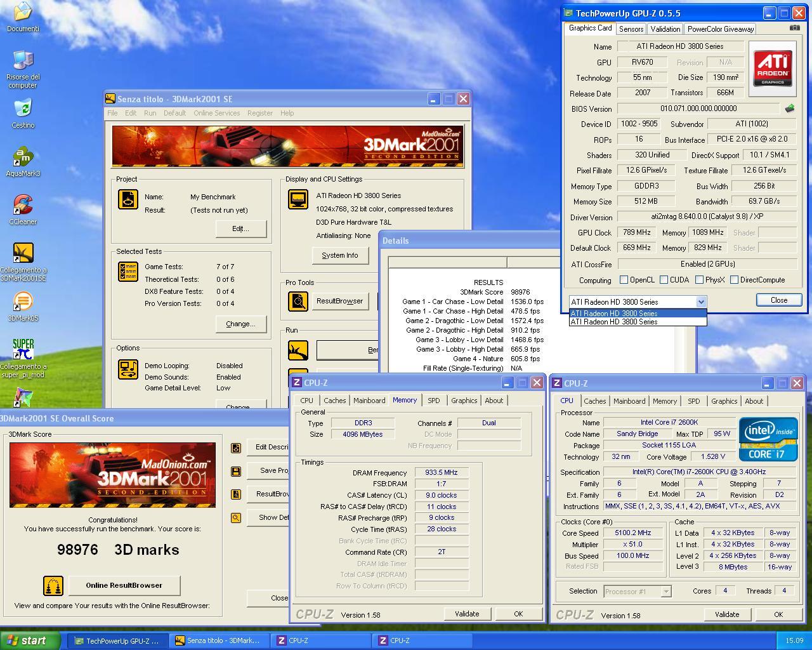Click the Online ResultBrowser icon beside the button
Viewport: 812px width, 650px height.
tap(53, 585)
